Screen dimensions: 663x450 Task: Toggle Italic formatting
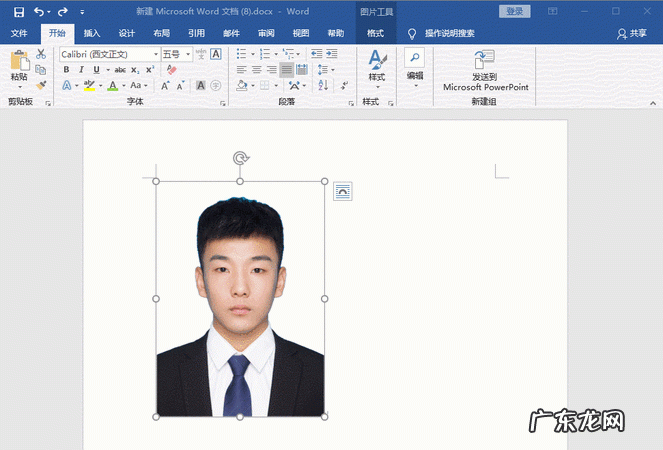point(81,70)
